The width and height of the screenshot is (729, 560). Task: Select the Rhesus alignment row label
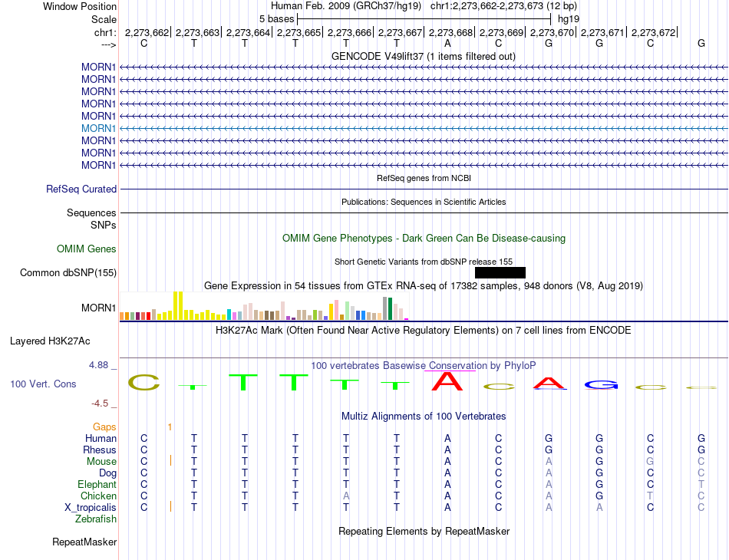[x=100, y=450]
